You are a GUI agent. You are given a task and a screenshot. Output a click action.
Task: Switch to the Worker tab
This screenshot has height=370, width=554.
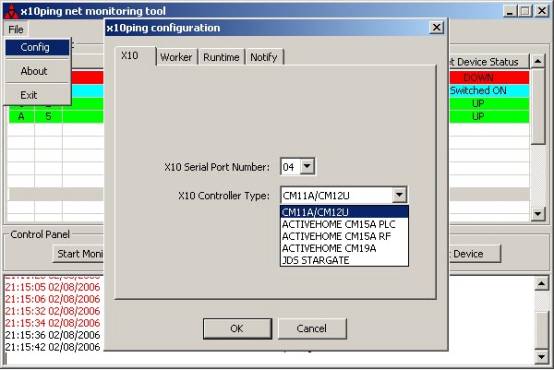click(176, 57)
